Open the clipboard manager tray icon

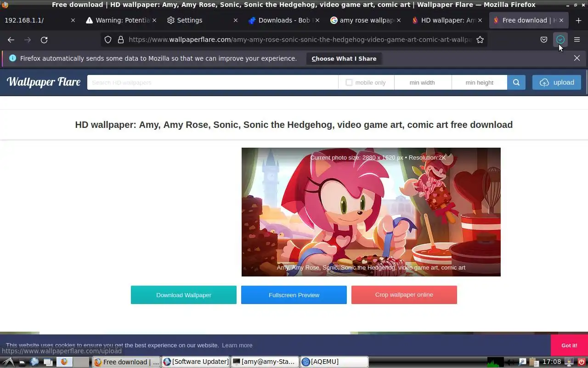click(x=533, y=362)
